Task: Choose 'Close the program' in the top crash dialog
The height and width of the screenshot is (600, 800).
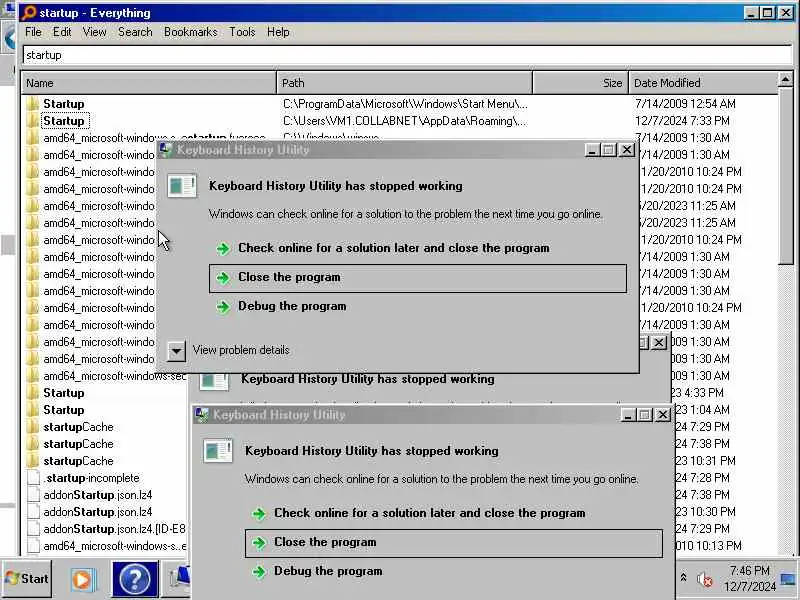Action: (x=417, y=278)
